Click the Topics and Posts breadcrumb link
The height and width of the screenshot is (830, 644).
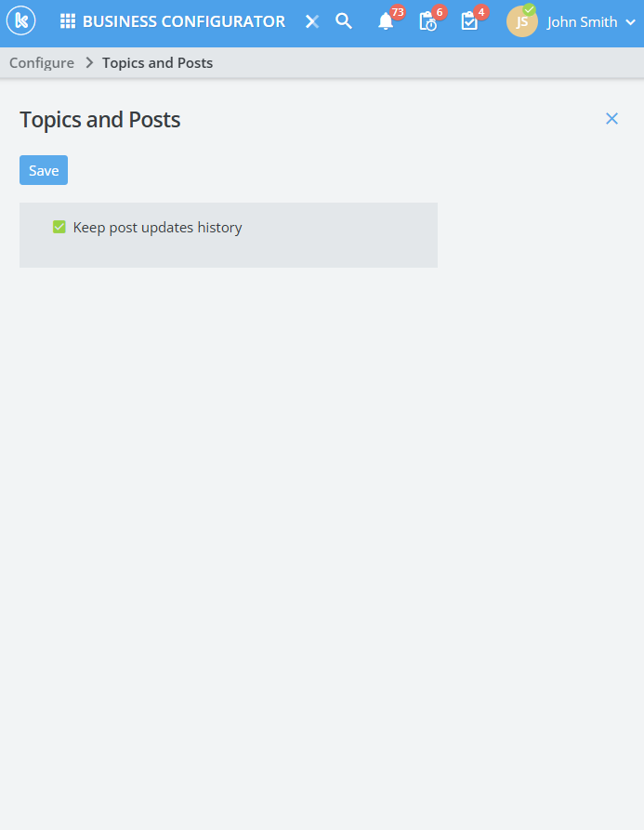point(157,63)
